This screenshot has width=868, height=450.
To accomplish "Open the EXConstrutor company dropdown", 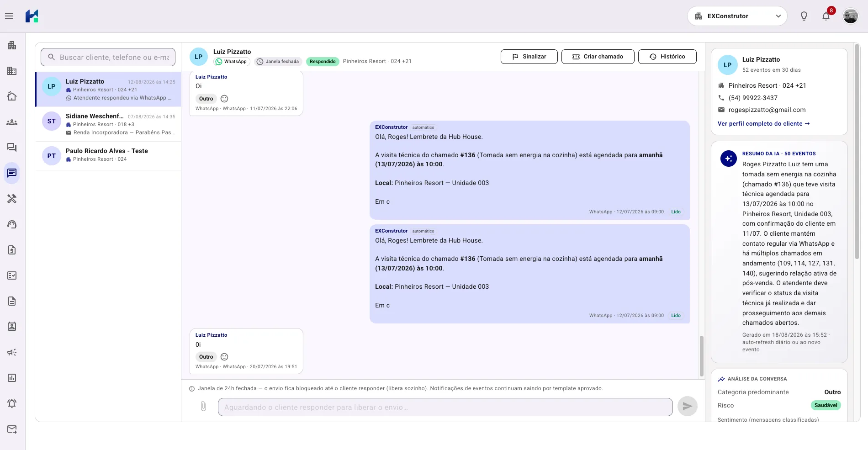I will pyautogui.click(x=737, y=16).
